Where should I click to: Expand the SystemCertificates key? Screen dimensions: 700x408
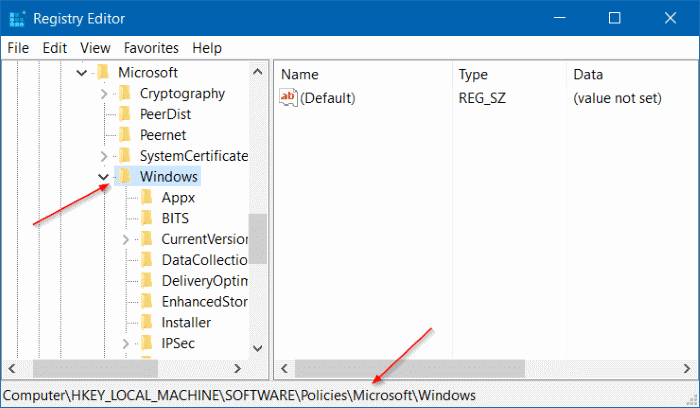click(x=104, y=156)
